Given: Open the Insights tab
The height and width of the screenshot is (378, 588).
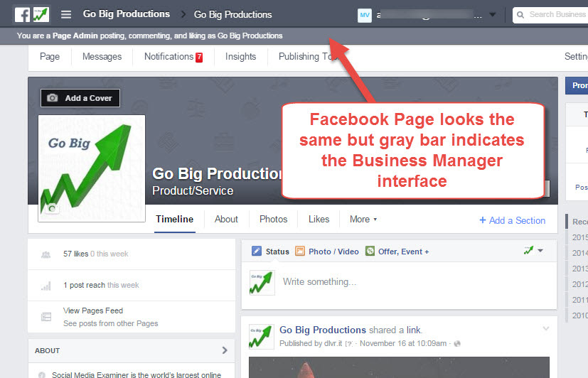Looking at the screenshot, I should tap(241, 57).
